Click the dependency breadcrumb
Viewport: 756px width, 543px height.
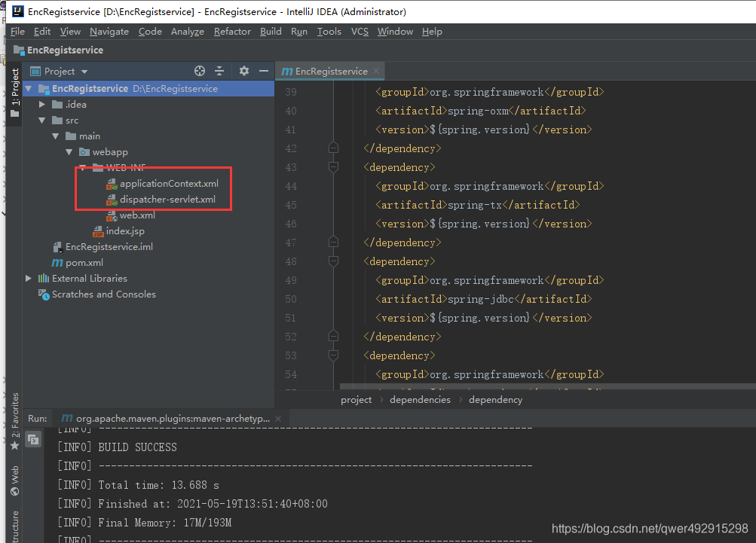click(x=496, y=400)
